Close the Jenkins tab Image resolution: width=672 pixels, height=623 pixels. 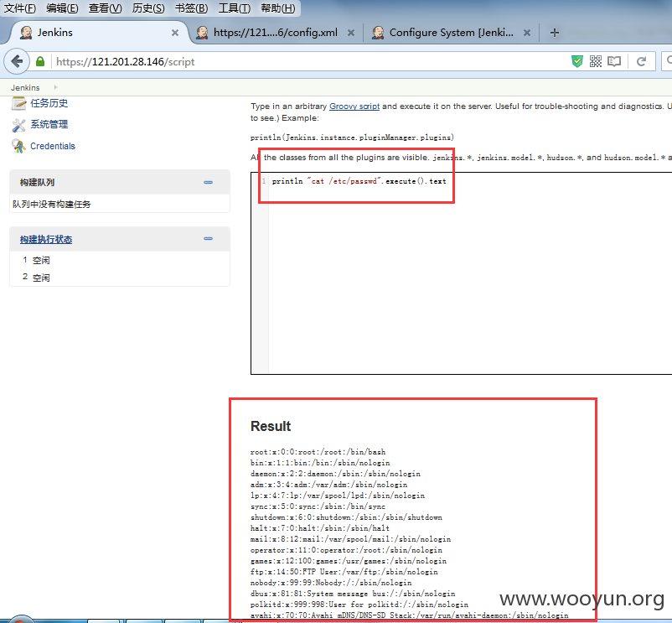[x=175, y=33]
